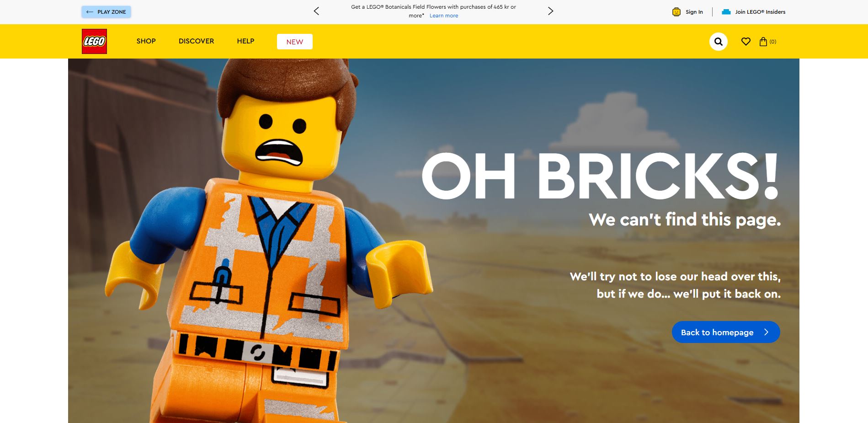
Task: Open the wishlist heart
Action: tap(746, 41)
